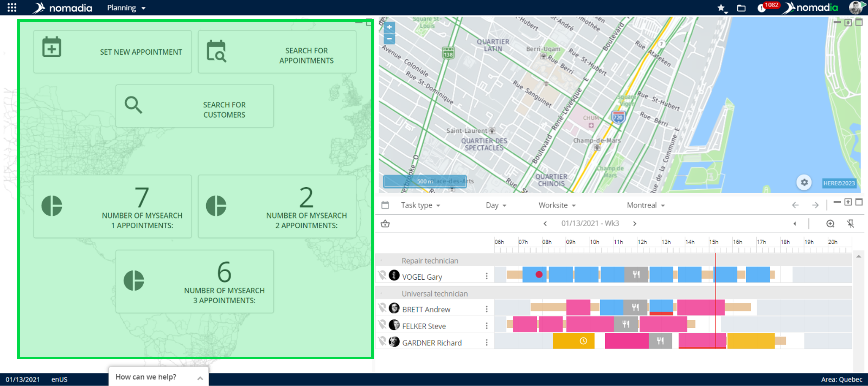868x386 pixels.
Task: Expand the Montreal dropdown
Action: (x=645, y=205)
